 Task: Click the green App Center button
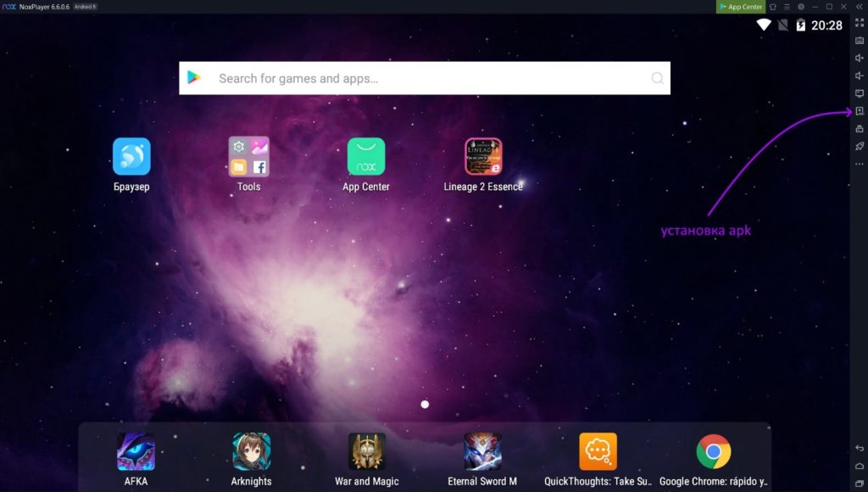740,7
